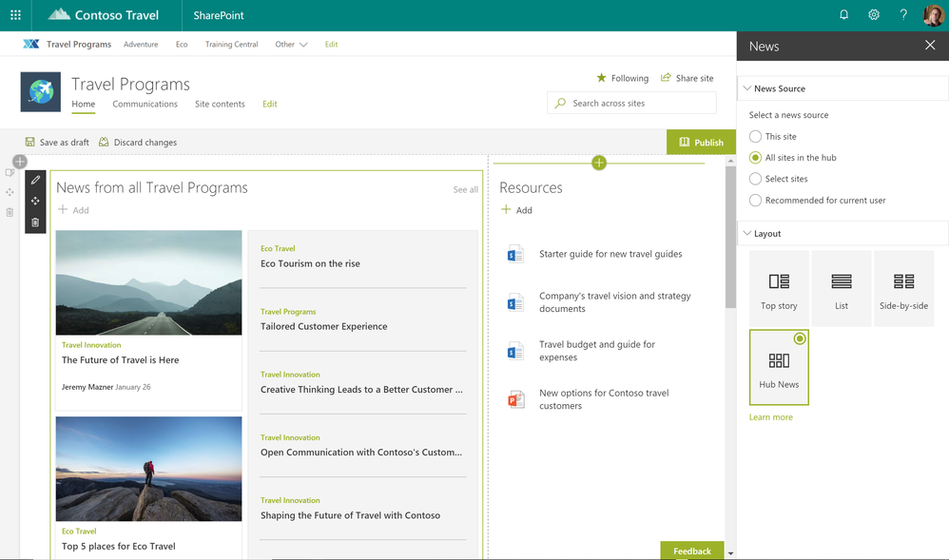Open the Adventure hub link
The image size is (949, 560).
point(141,44)
